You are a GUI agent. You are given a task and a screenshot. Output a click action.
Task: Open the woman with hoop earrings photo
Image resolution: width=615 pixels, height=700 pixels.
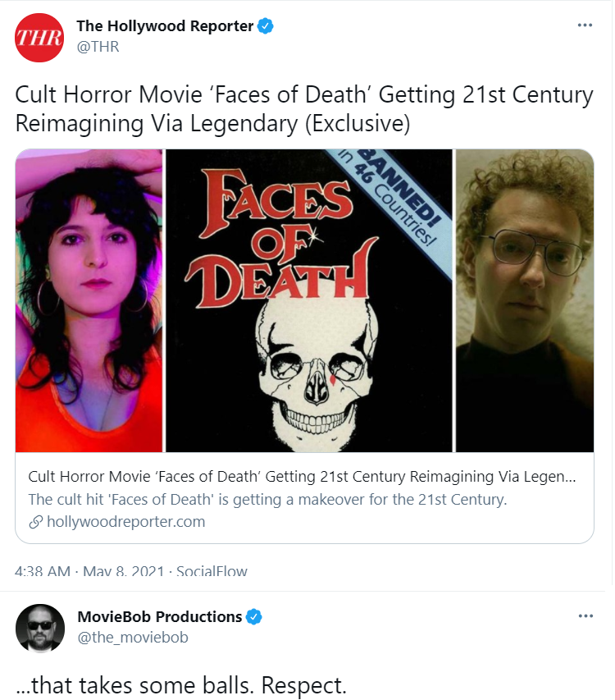[x=89, y=300]
